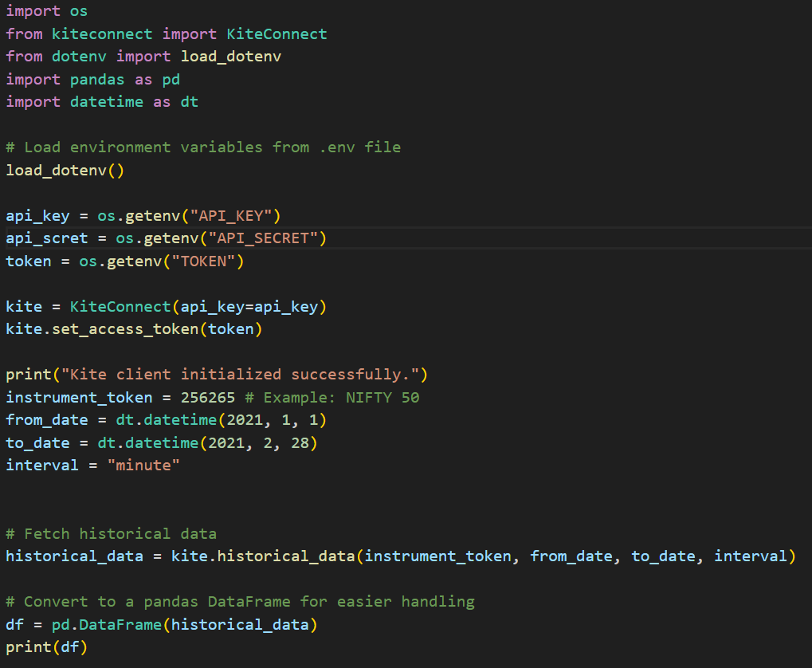Click the number 256265

(207, 398)
